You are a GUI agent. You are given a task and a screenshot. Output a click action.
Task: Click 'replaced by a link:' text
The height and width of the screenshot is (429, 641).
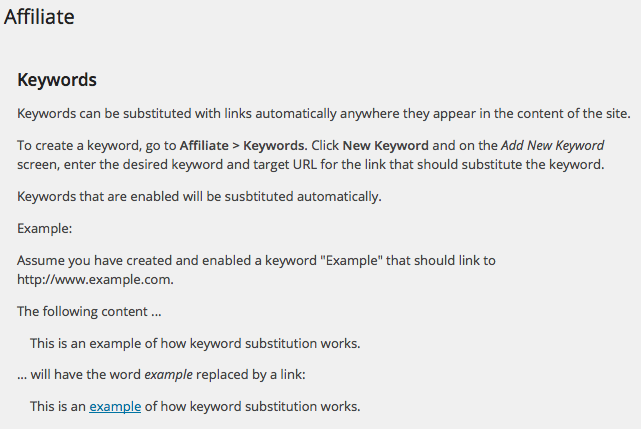(x=251, y=375)
